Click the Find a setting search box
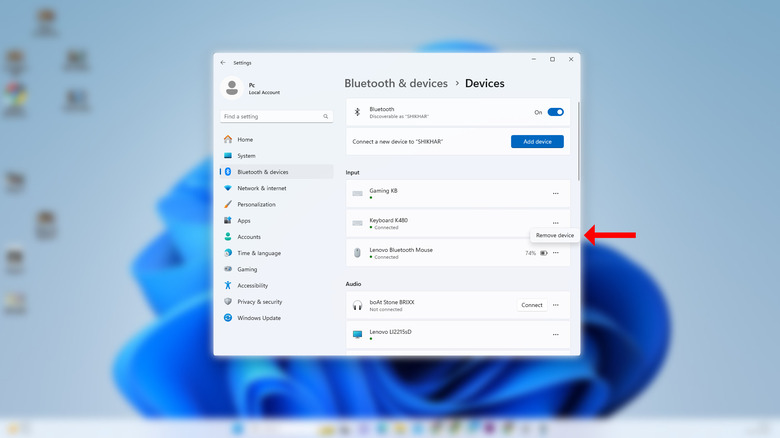This screenshot has height=438, width=780. 277,116
